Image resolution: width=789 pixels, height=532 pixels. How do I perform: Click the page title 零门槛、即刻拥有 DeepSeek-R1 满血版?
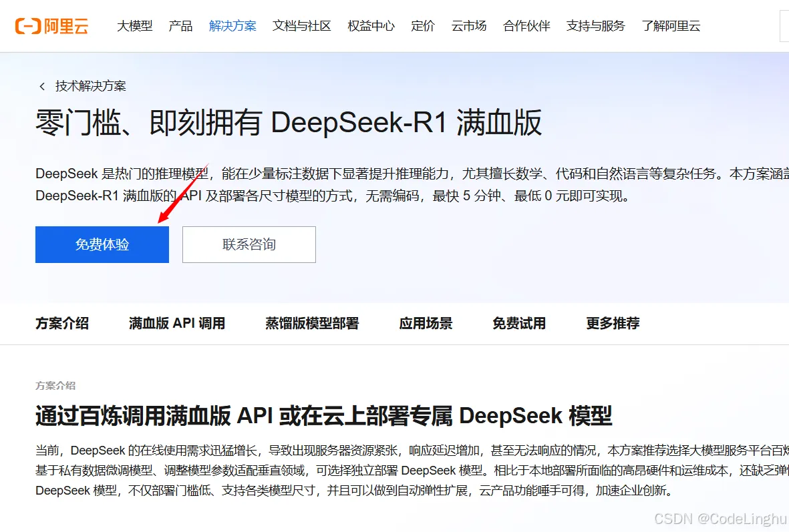289,123
